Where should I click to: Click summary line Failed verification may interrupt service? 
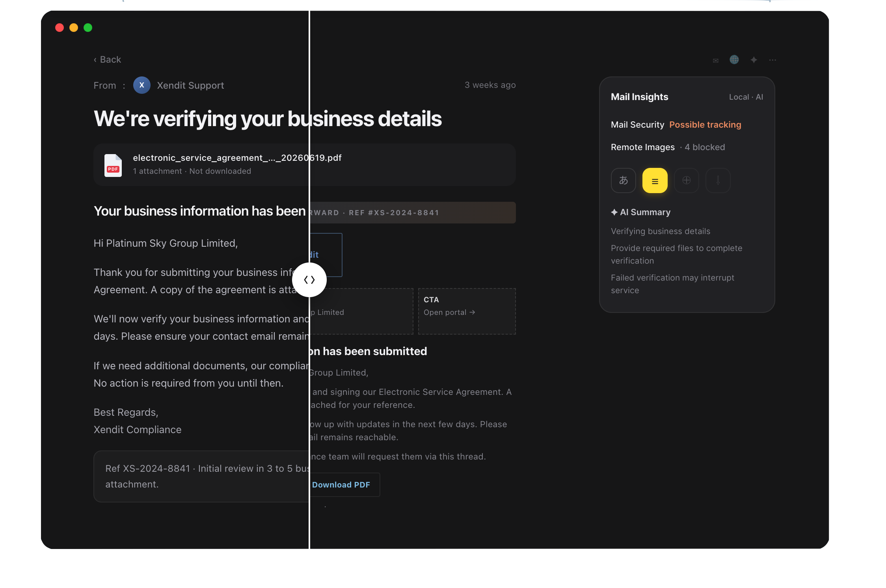point(672,284)
